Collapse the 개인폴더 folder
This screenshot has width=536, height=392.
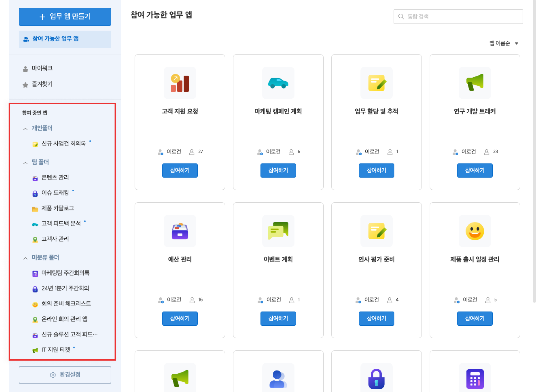tap(26, 129)
